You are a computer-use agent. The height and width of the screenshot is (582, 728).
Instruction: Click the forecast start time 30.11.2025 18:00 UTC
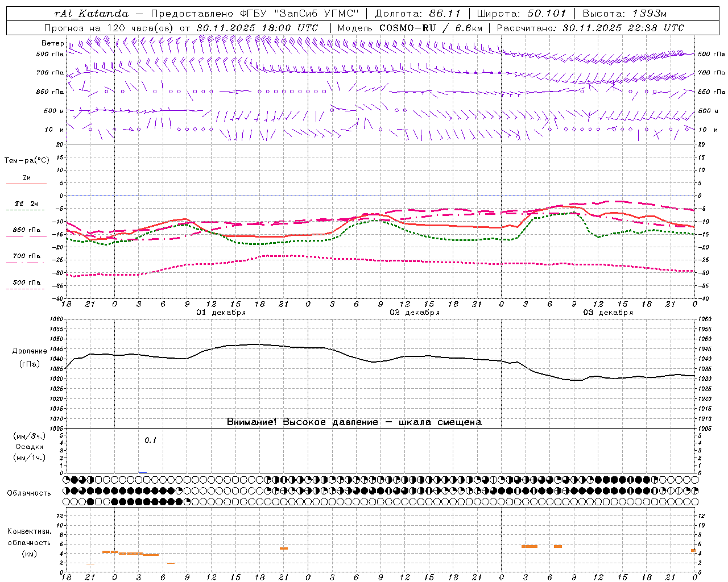(x=258, y=28)
